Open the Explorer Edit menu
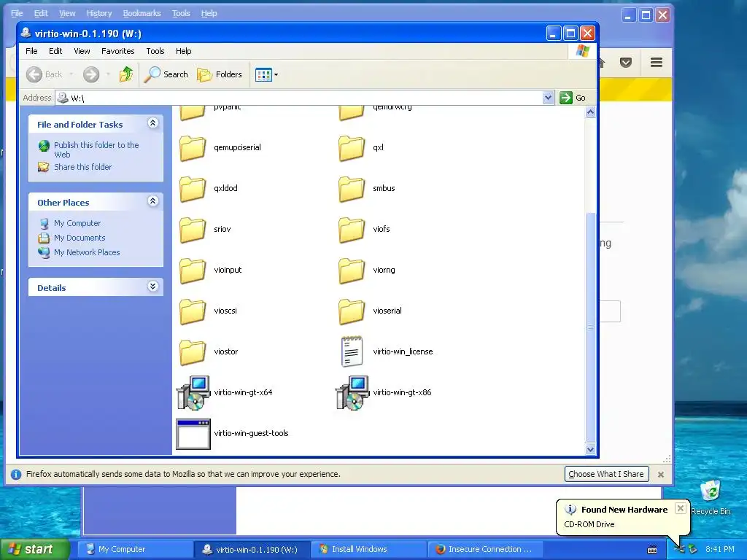Screen dimensions: 747x560 55,51
